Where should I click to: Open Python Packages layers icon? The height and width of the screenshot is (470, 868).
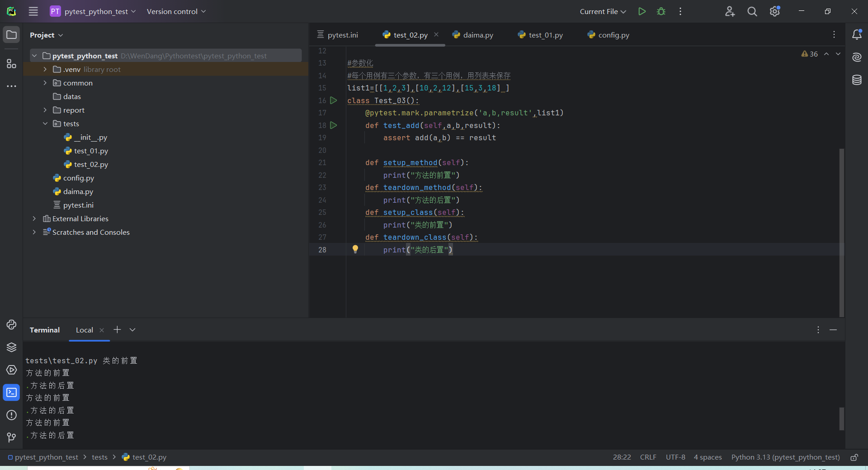tap(11, 347)
